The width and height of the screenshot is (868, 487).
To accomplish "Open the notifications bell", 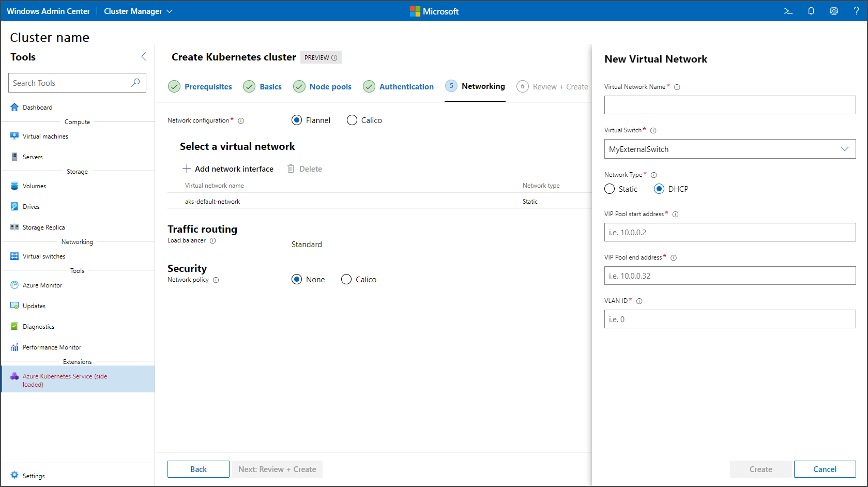I will (x=811, y=11).
